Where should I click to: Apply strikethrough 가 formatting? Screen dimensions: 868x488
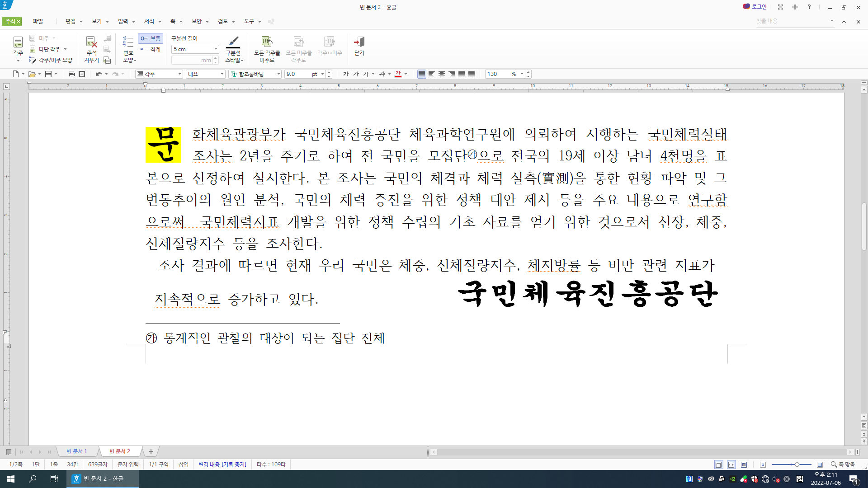pos(382,74)
